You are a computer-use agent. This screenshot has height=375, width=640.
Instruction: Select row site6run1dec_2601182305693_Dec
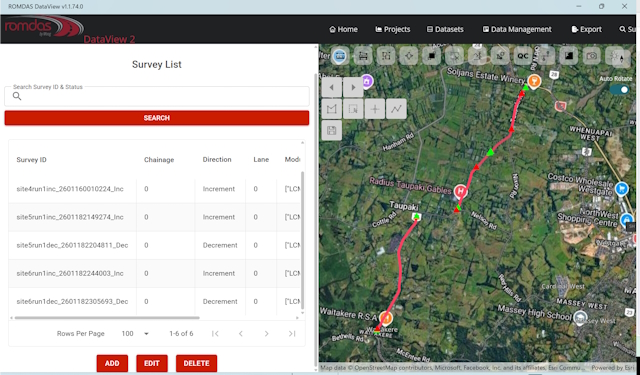(155, 302)
